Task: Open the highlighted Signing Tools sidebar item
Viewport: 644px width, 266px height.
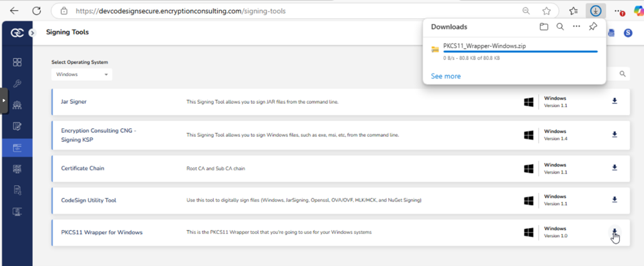Action: click(17, 148)
